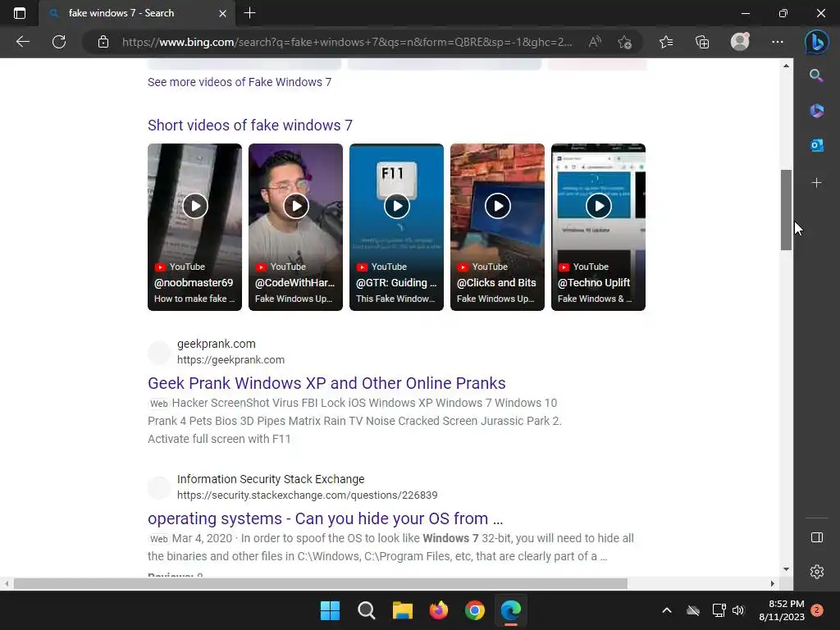Play the @noobmaster69 short video
This screenshot has height=630, width=840.
click(x=194, y=206)
